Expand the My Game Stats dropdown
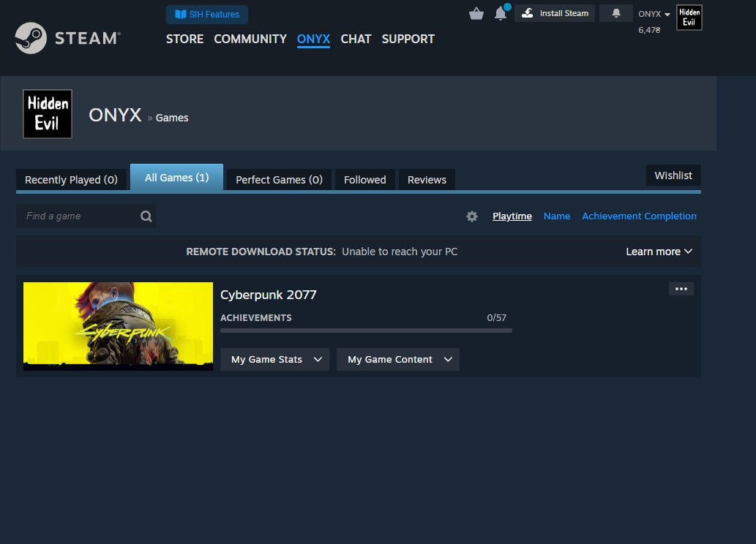The image size is (756, 544). [274, 360]
